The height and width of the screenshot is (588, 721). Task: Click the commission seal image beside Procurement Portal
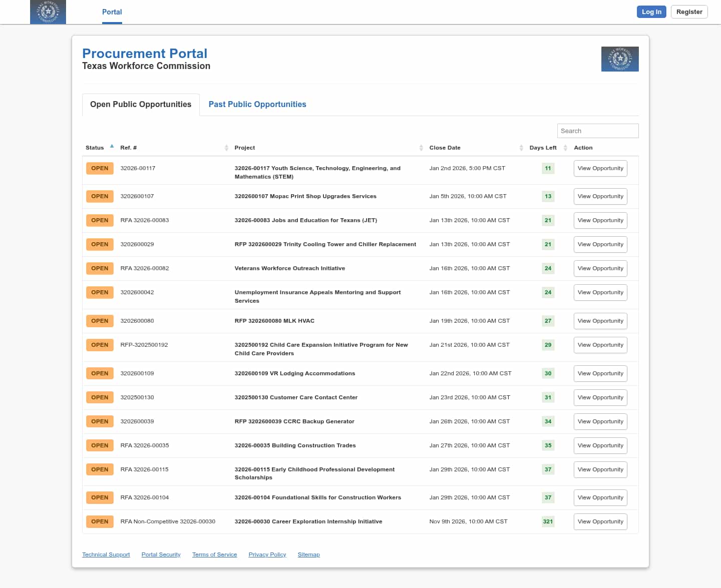point(619,59)
